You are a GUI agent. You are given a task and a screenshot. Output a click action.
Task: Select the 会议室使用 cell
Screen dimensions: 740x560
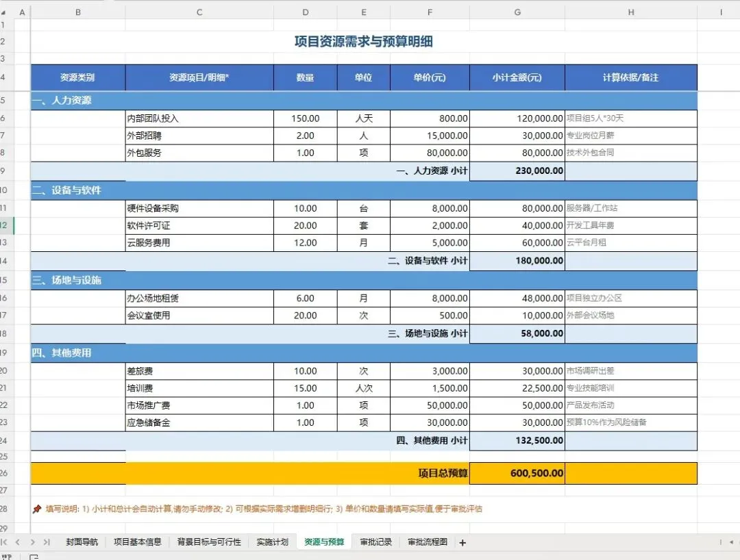tap(199, 316)
